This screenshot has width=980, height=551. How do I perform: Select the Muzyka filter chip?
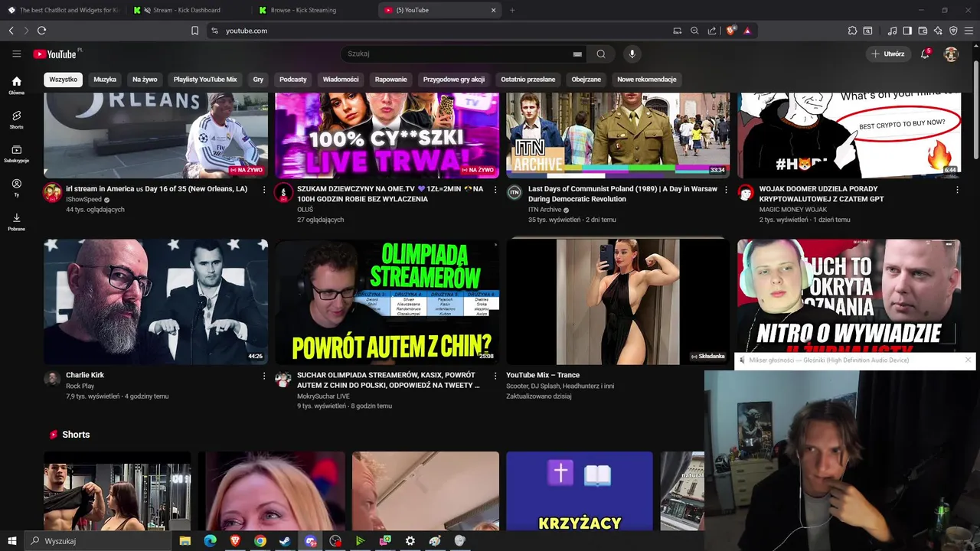[x=105, y=79]
